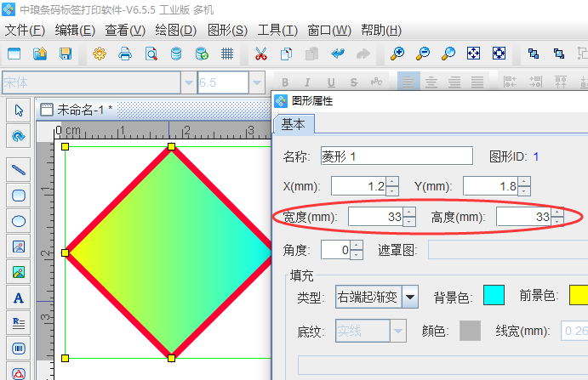Select the barcode tool in the sidebar
Screen dimensions: 588x380
19,349
